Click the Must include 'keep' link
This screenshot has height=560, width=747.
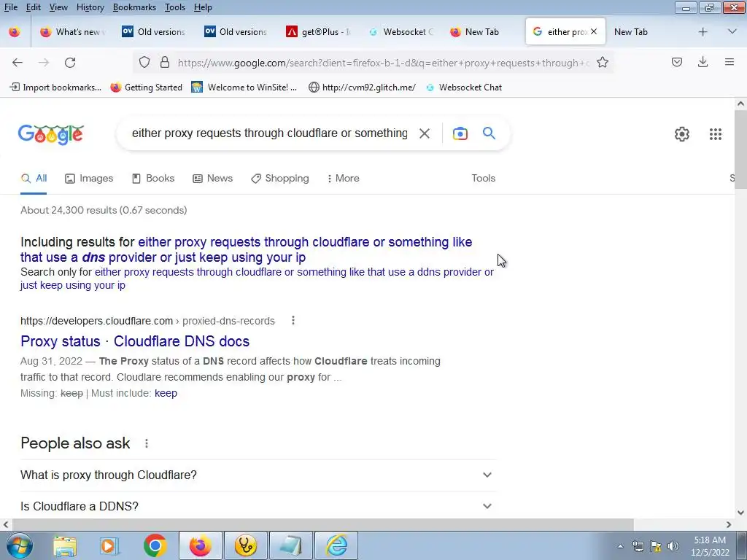tap(166, 393)
